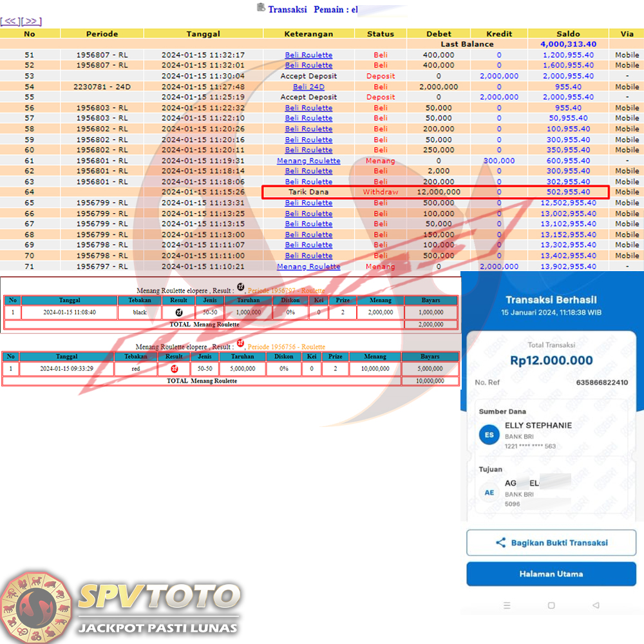Open the Beli 24D link in row 54
Viewport: 644px width, 644px height.
308,87
